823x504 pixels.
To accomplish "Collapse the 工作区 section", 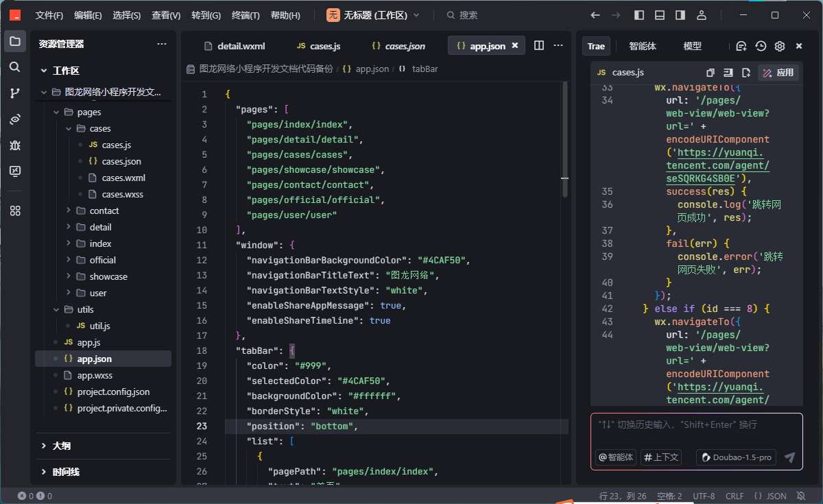I will tap(44, 71).
